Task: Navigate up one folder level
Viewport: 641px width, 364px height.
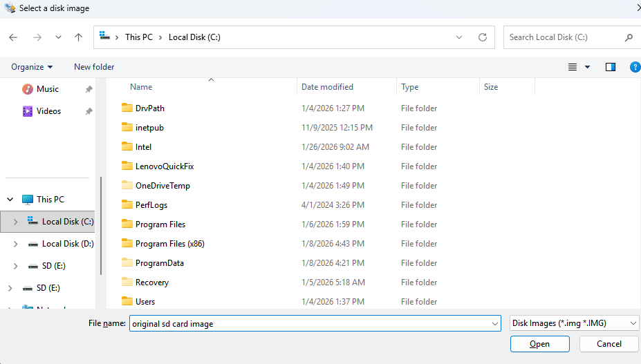Action: [x=78, y=37]
